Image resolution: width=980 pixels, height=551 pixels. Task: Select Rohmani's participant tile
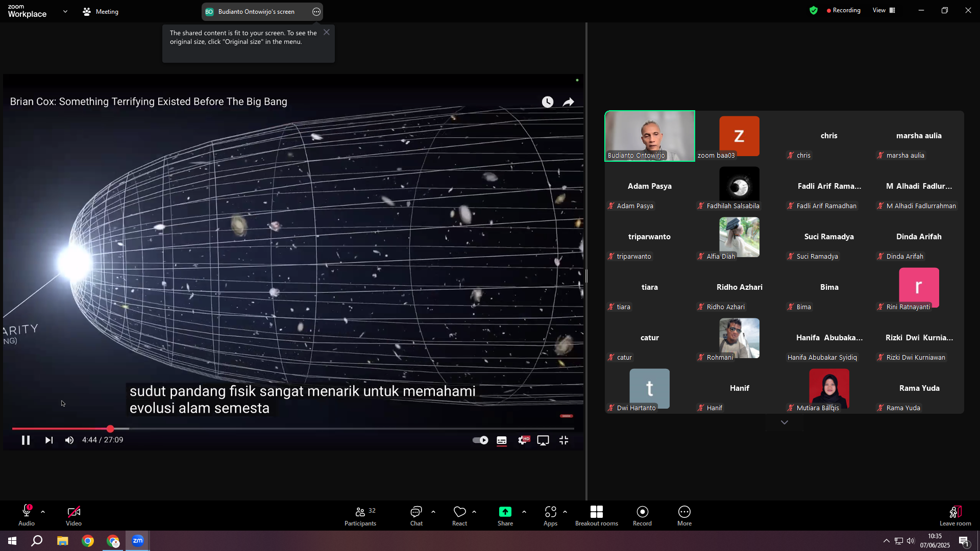tap(740, 338)
